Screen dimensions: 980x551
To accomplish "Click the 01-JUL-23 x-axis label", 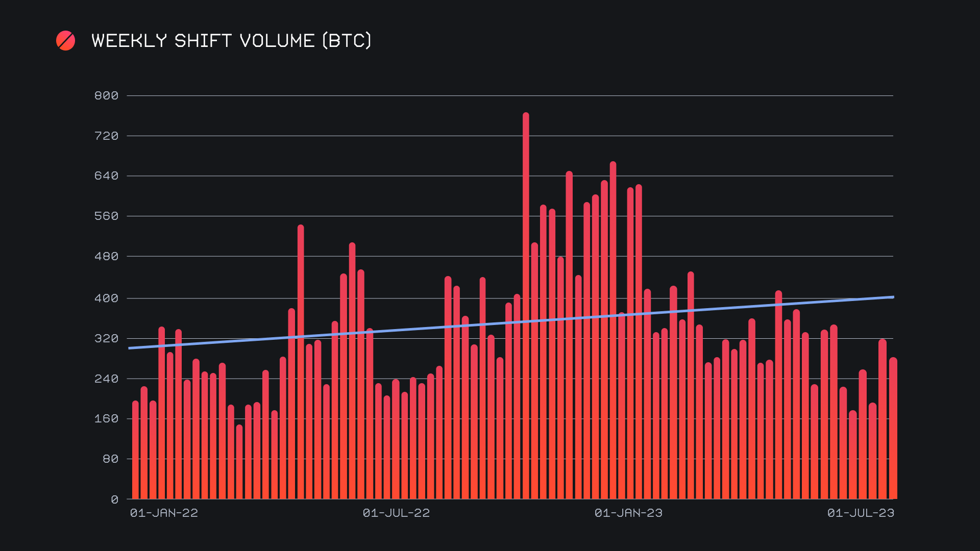I will click(x=861, y=513).
